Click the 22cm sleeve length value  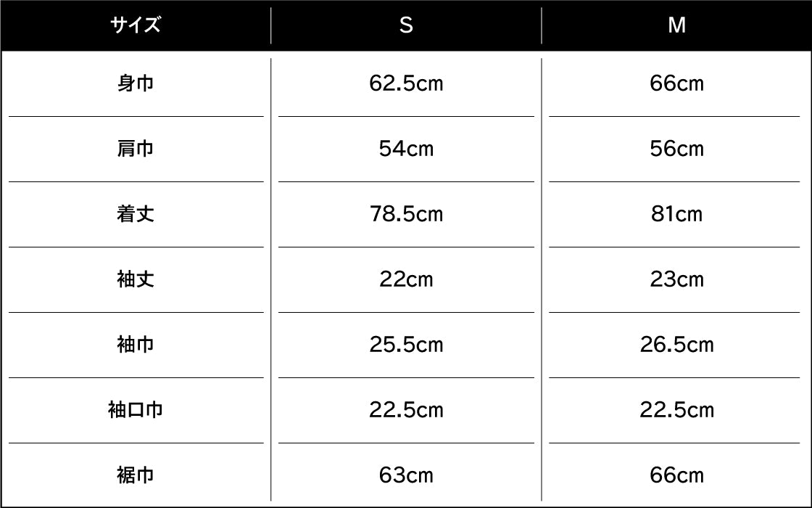click(x=406, y=280)
